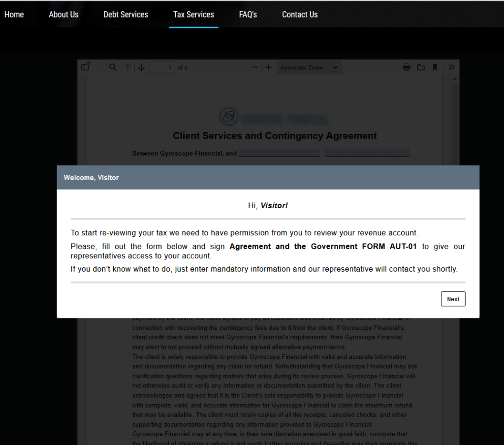Screen dimensions: 504x445
Task: Open the Home menu item
Action: point(14,14)
